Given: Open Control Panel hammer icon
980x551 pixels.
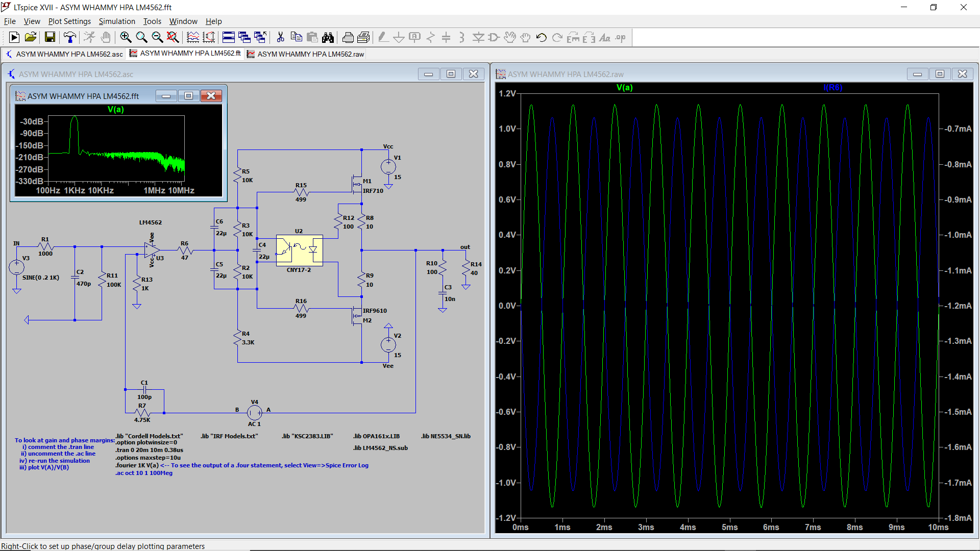Looking at the screenshot, I should 70,37.
